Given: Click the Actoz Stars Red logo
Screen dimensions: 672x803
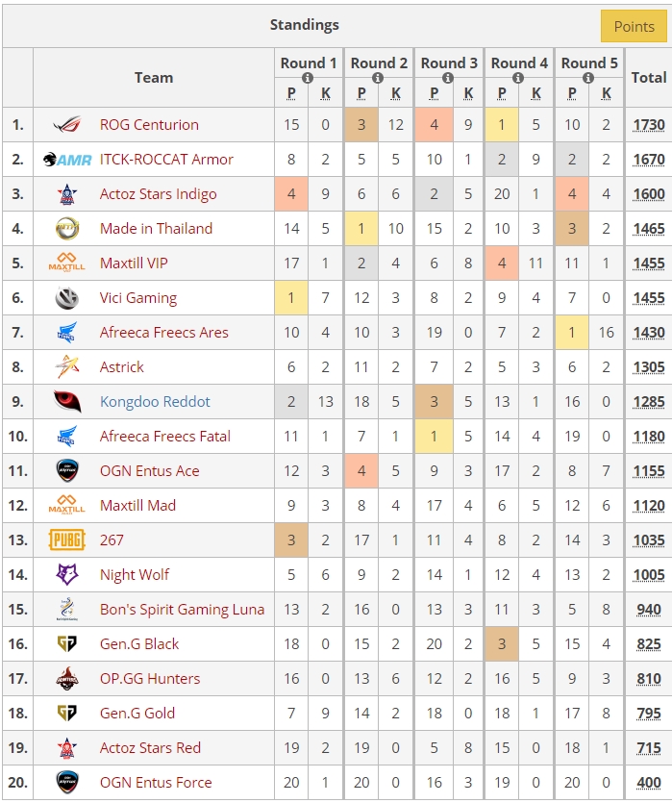Looking at the screenshot, I should pyautogui.click(x=67, y=747).
